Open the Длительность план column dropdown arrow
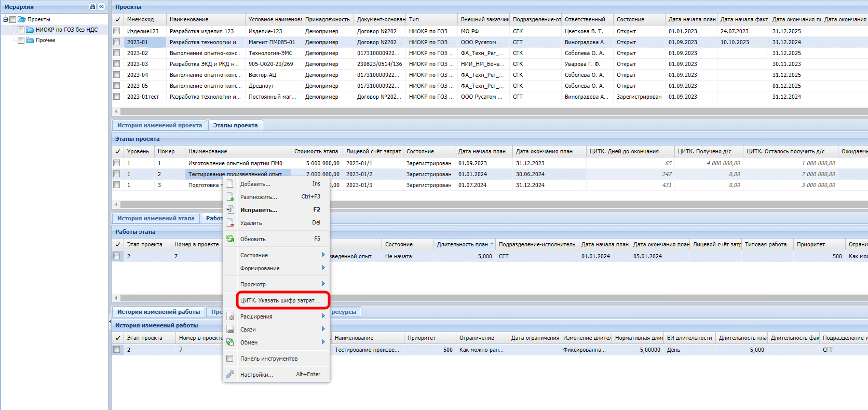 coord(492,244)
